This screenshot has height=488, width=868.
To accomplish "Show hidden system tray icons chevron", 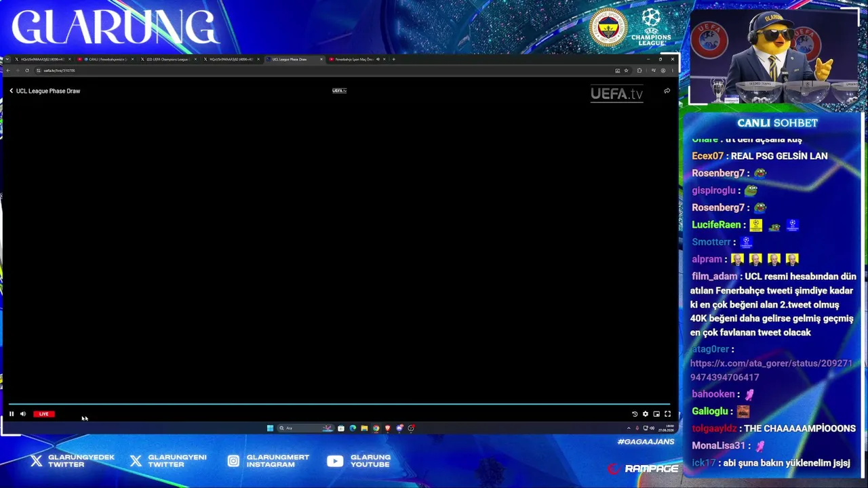I will (x=629, y=428).
